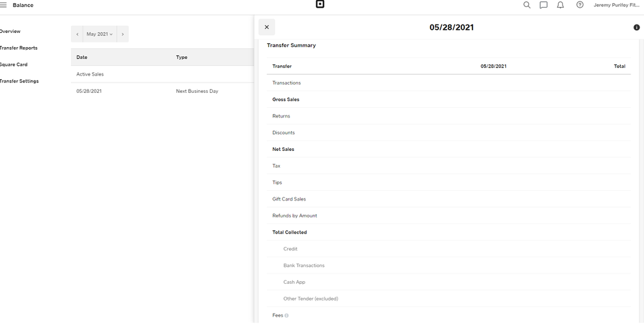Image resolution: width=644 pixels, height=327 pixels.
Task: Open Transfer Reports in sidebar
Action: 19,48
